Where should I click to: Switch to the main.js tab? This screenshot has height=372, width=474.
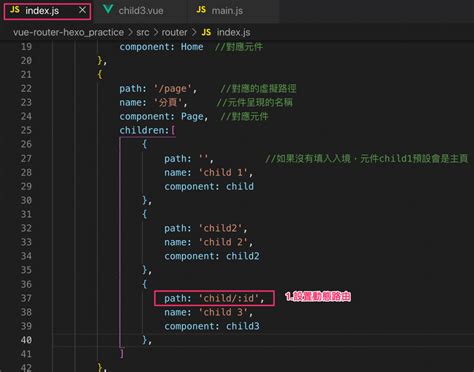tap(227, 11)
